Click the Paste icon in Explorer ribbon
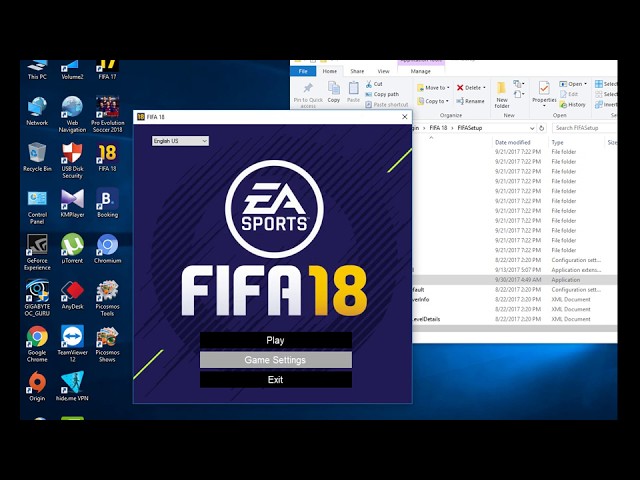Image resolution: width=640 pixels, height=480 pixels. 353,92
